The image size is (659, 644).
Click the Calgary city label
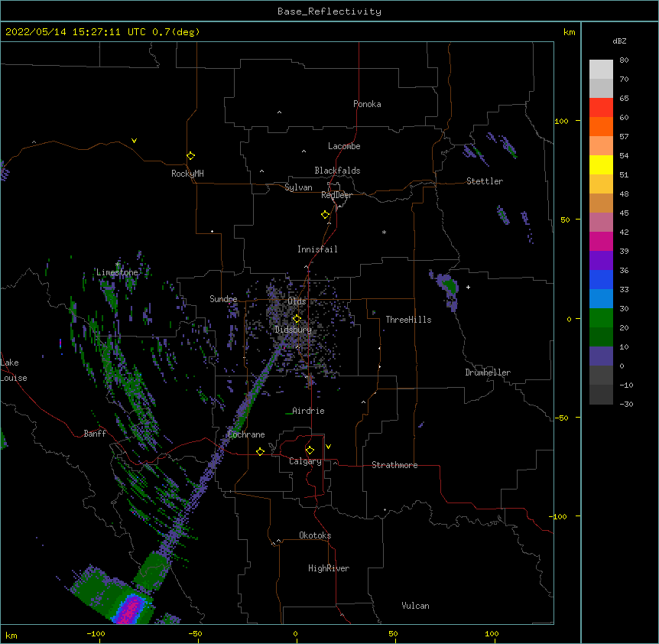pyautogui.click(x=305, y=461)
